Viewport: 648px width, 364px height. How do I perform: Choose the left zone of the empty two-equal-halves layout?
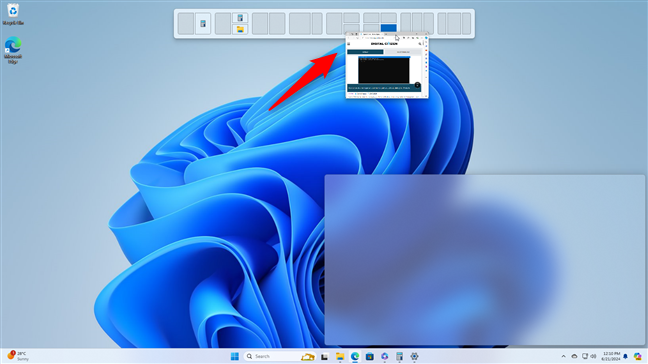pyautogui.click(x=260, y=24)
